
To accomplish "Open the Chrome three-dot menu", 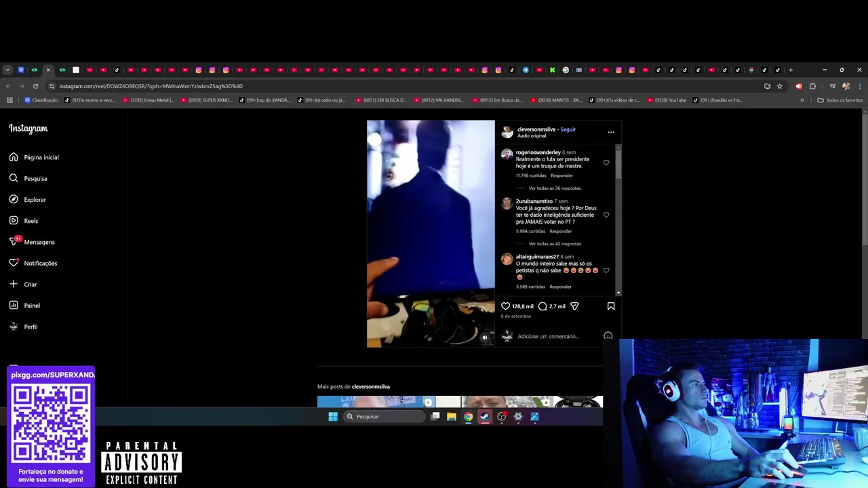I will coord(859,86).
